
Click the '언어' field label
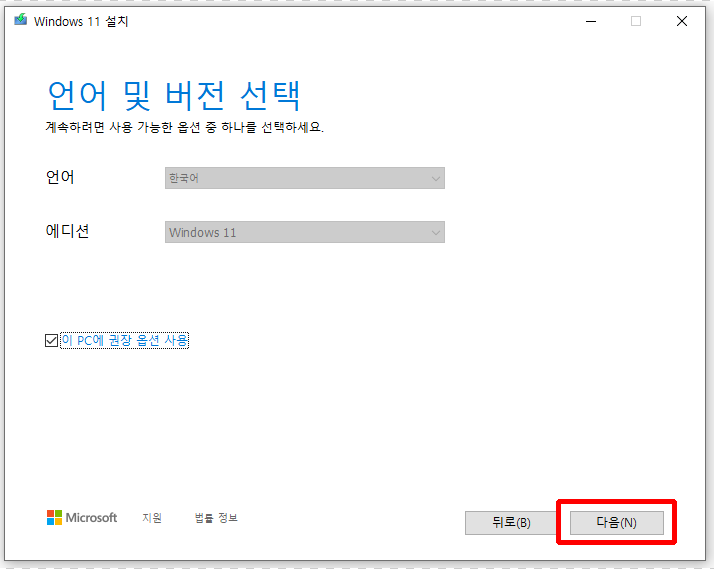(x=60, y=177)
